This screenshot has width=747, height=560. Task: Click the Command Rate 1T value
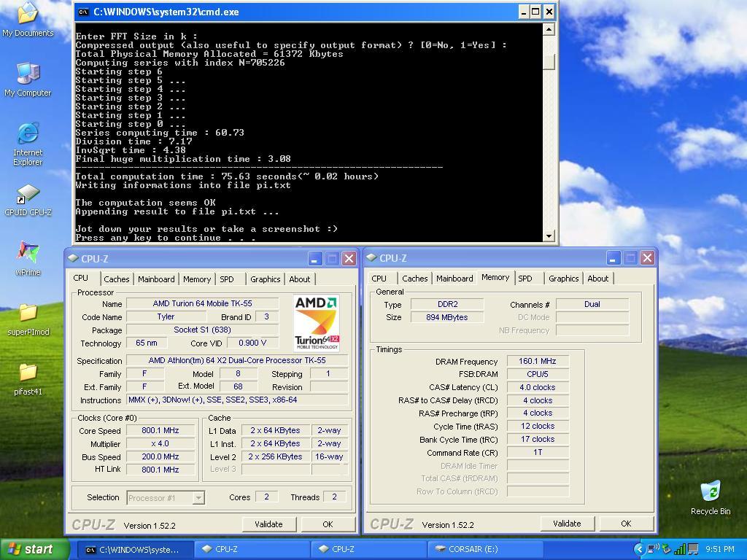point(538,452)
